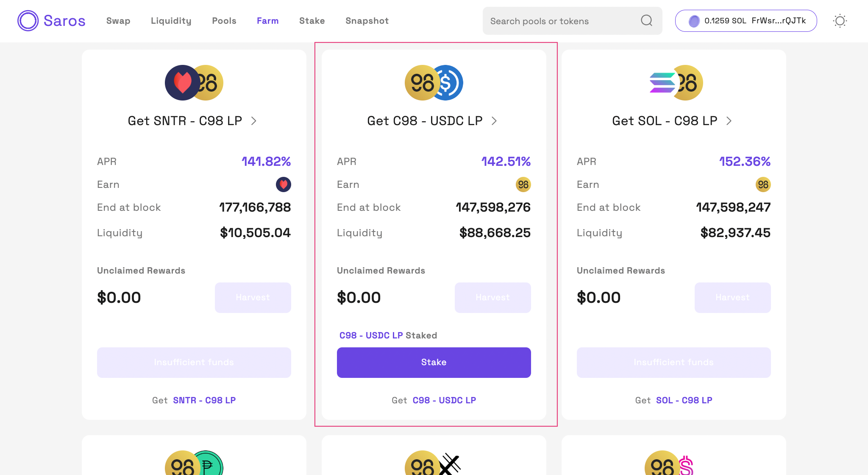The image size is (868, 475).
Task: Click the SNTR earn reward token icon
Action: point(283,184)
